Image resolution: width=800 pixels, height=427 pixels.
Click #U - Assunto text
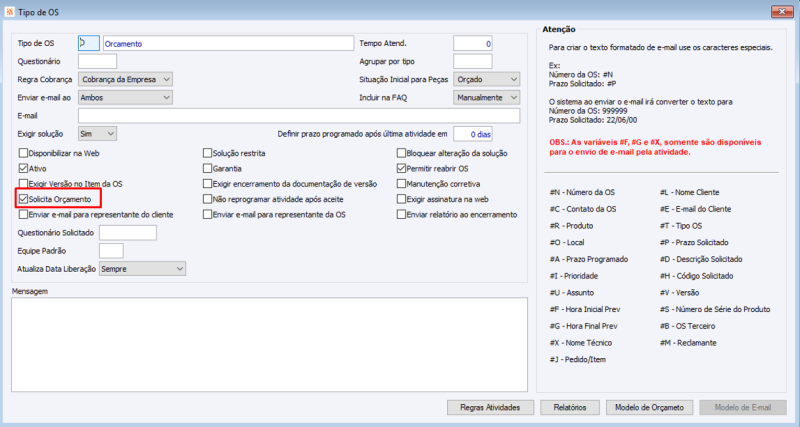[571, 293]
